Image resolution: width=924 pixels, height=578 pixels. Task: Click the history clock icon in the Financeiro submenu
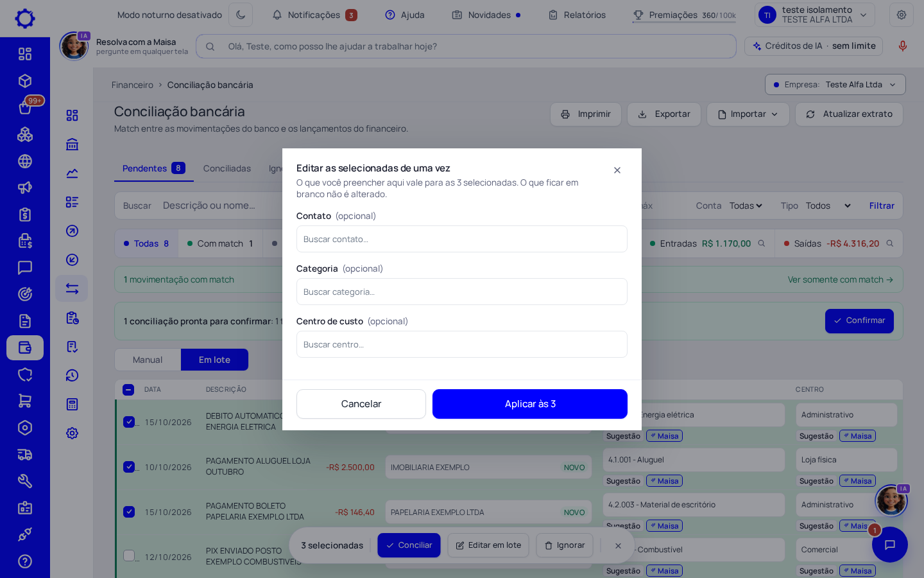tap(72, 376)
